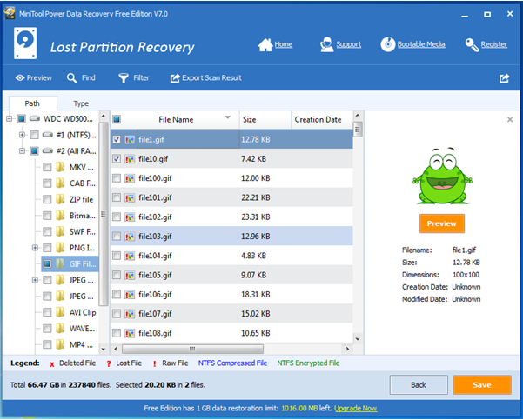Click the orange Save button

point(482,385)
